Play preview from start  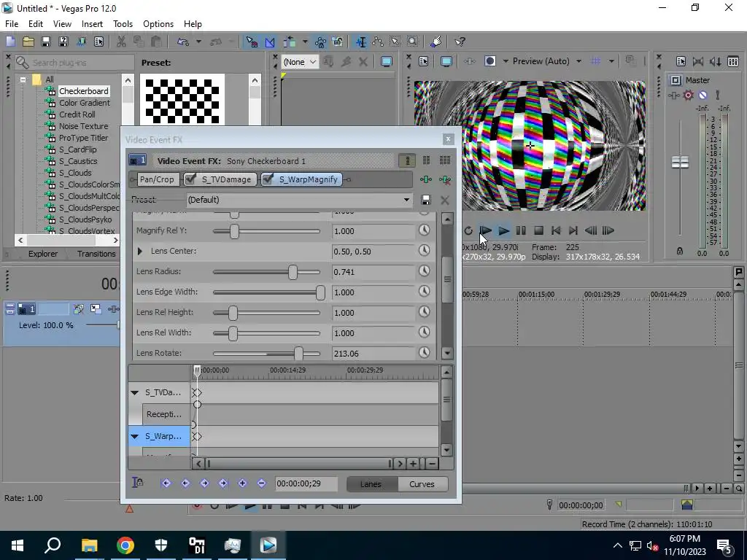[485, 231]
